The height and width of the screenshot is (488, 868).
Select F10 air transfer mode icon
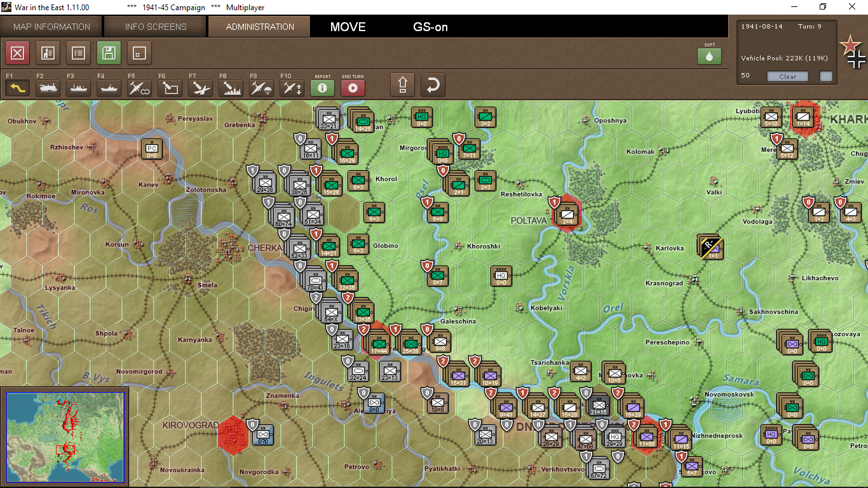click(292, 88)
